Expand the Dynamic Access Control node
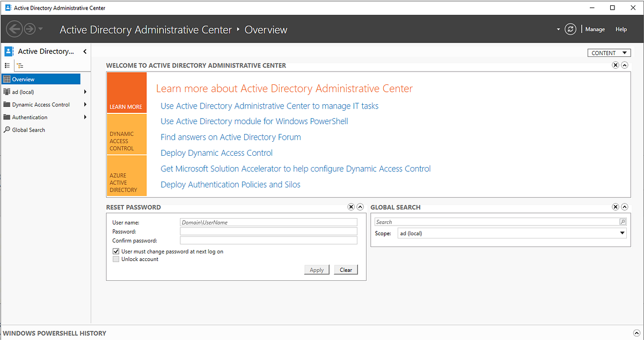The height and width of the screenshot is (340, 644). [x=86, y=104]
